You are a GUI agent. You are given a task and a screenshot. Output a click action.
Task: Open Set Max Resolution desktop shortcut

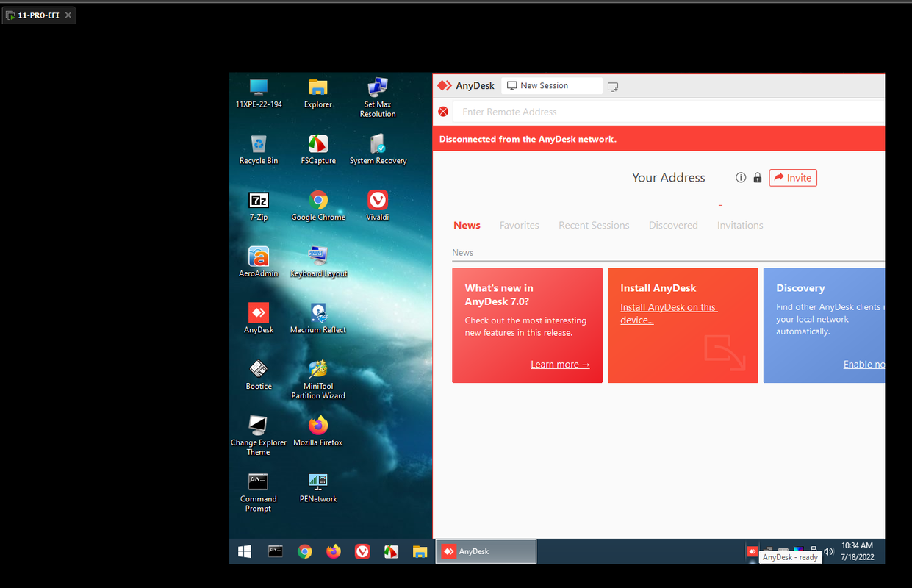coord(378,98)
